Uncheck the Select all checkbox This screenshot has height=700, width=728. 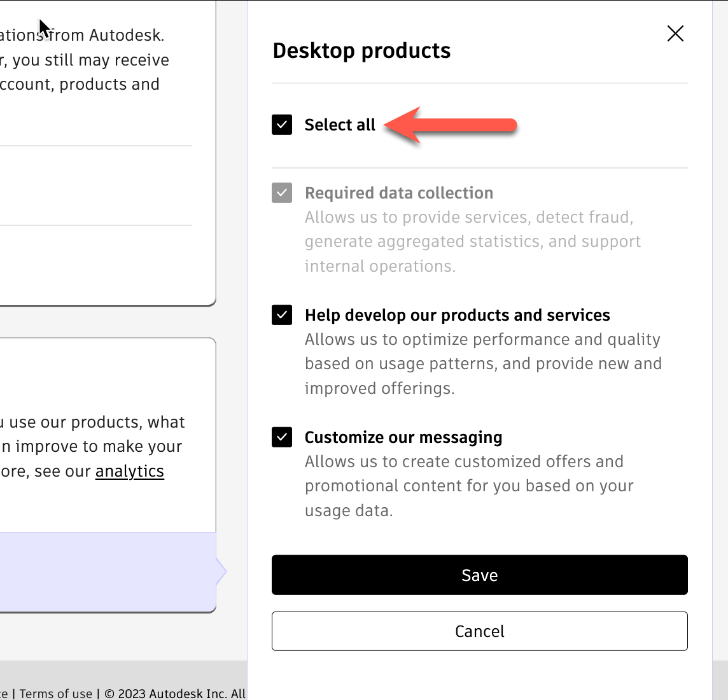[x=282, y=125]
